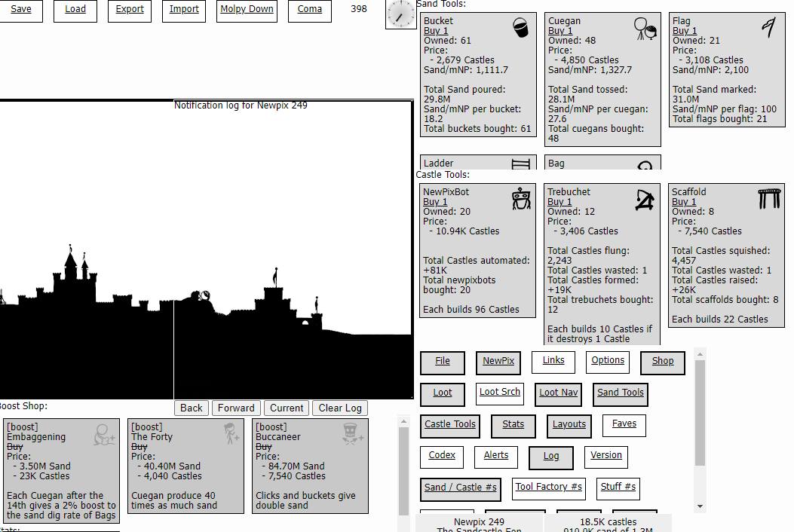Open the Log panel

pos(551,457)
